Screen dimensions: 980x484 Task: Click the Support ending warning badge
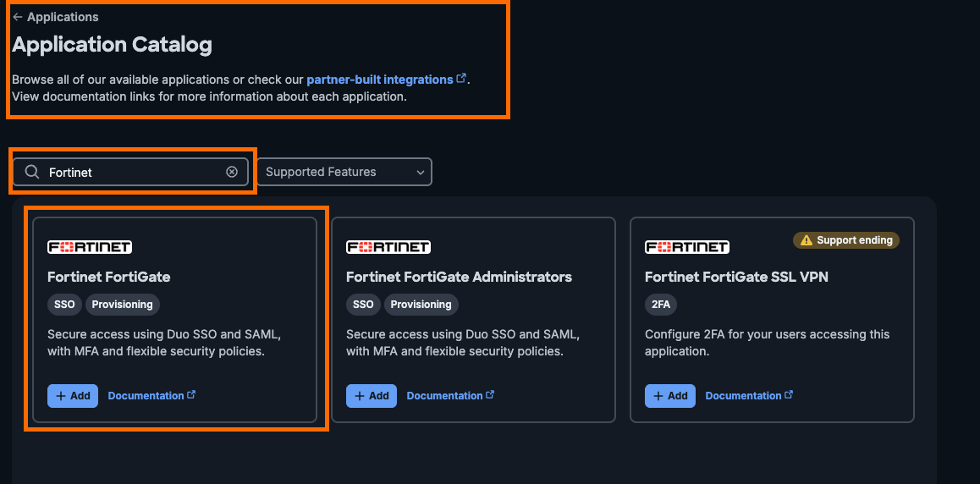[x=846, y=240]
